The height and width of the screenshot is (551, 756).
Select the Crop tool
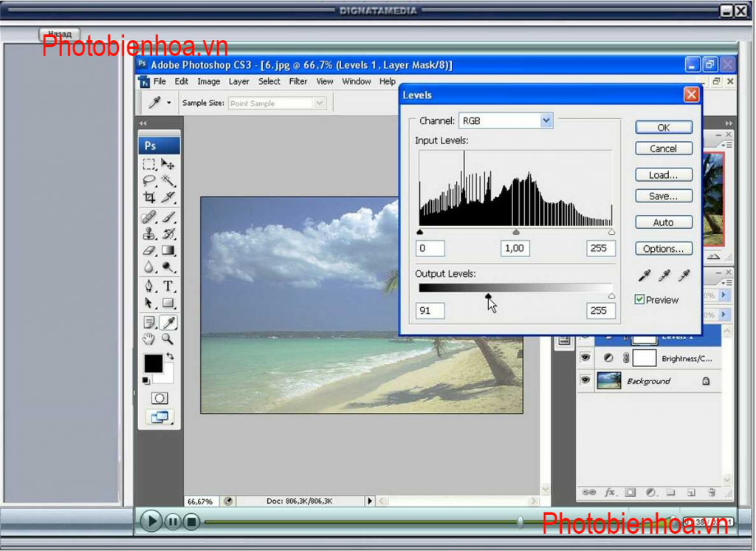[149, 197]
